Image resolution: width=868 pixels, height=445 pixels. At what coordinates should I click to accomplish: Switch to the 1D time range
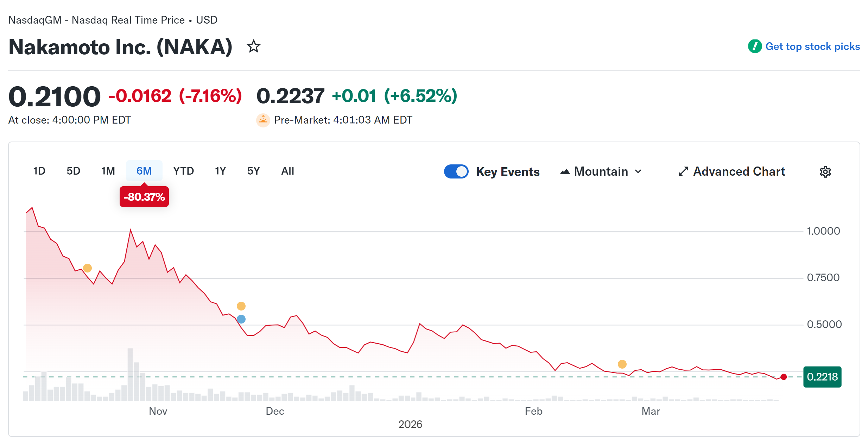click(x=39, y=171)
